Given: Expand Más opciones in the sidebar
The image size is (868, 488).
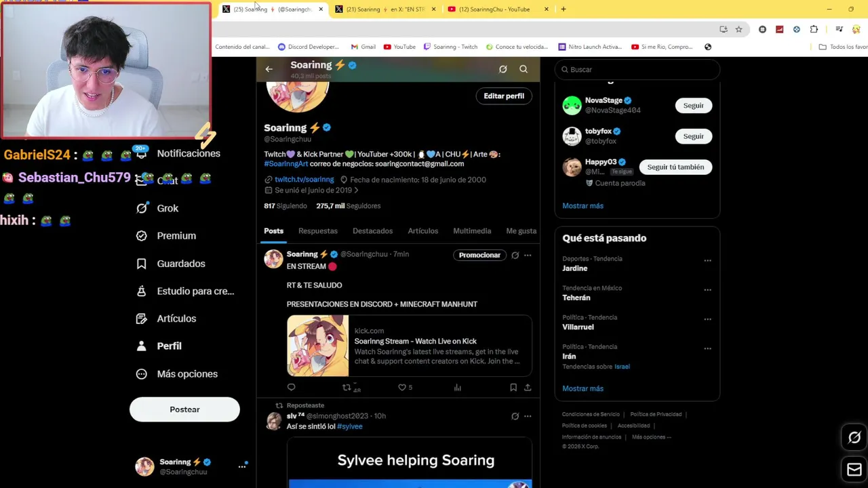Looking at the screenshot, I should tap(176, 374).
